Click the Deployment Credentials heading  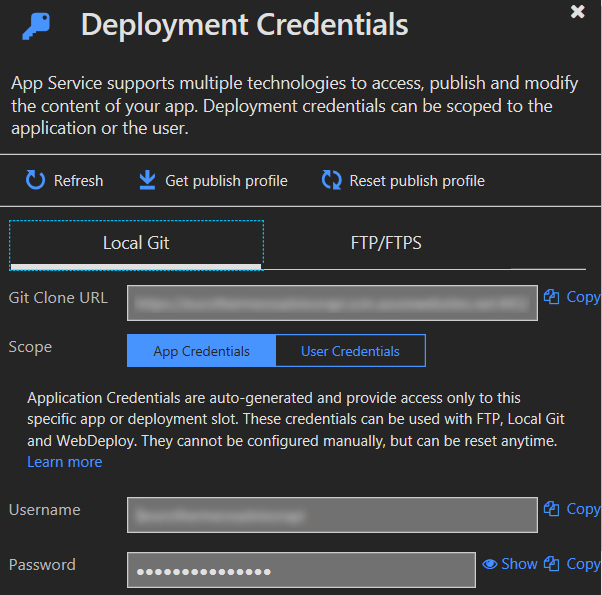(x=245, y=25)
